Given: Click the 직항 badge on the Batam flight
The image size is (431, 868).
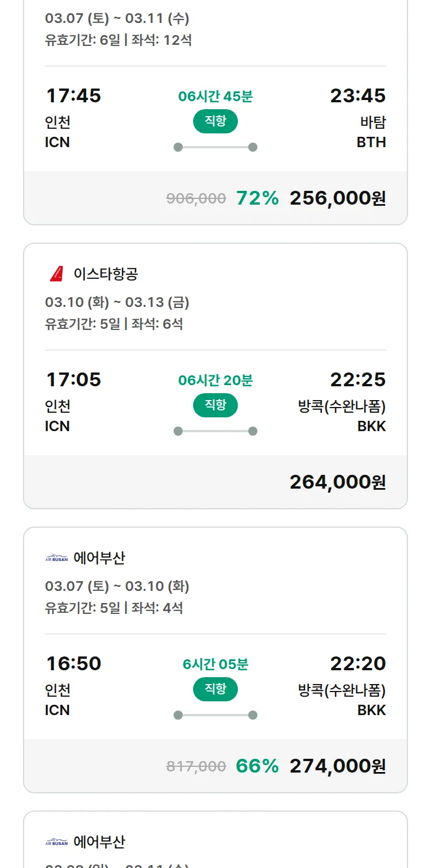Looking at the screenshot, I should coord(215,121).
